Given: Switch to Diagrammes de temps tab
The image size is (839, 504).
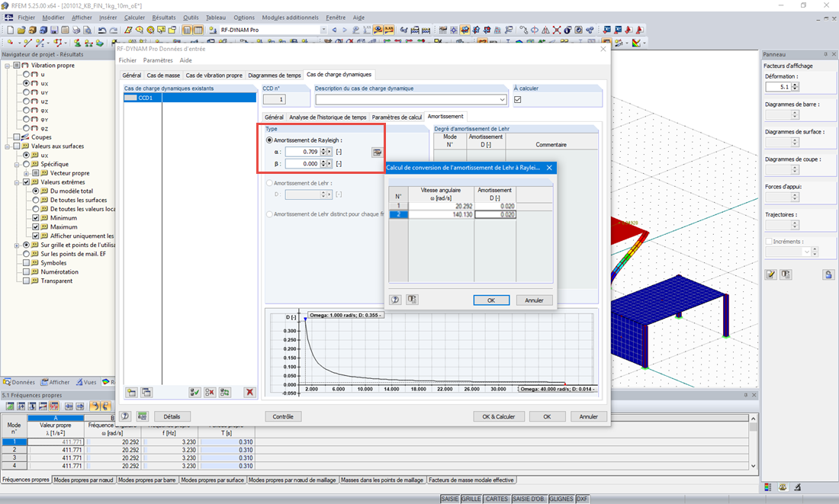Looking at the screenshot, I should pos(275,75).
